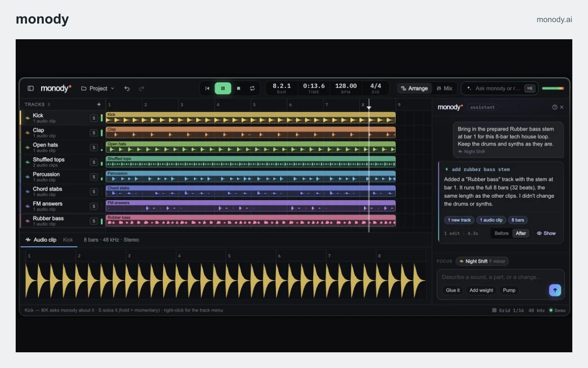Add a new track with plus icon
The height and width of the screenshot is (368, 588).
(x=99, y=104)
